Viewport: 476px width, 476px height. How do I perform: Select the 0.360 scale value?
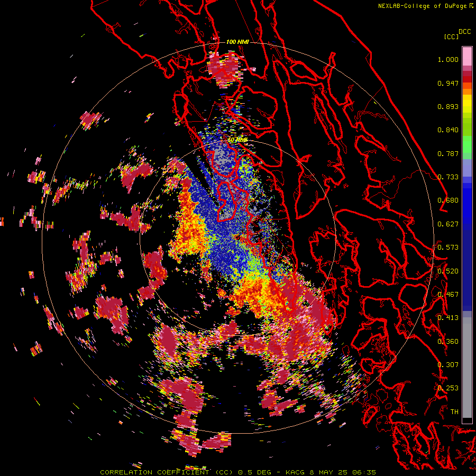pos(448,342)
